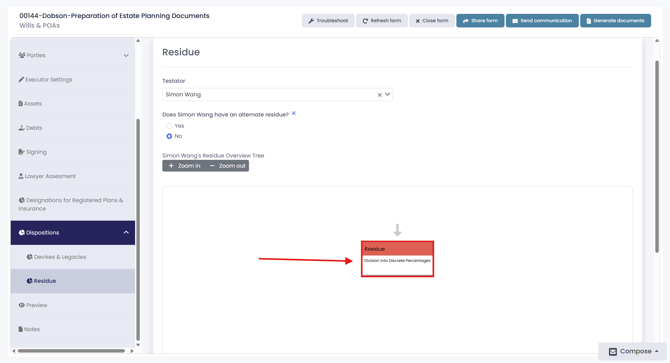Open the Preview page

coord(73,305)
